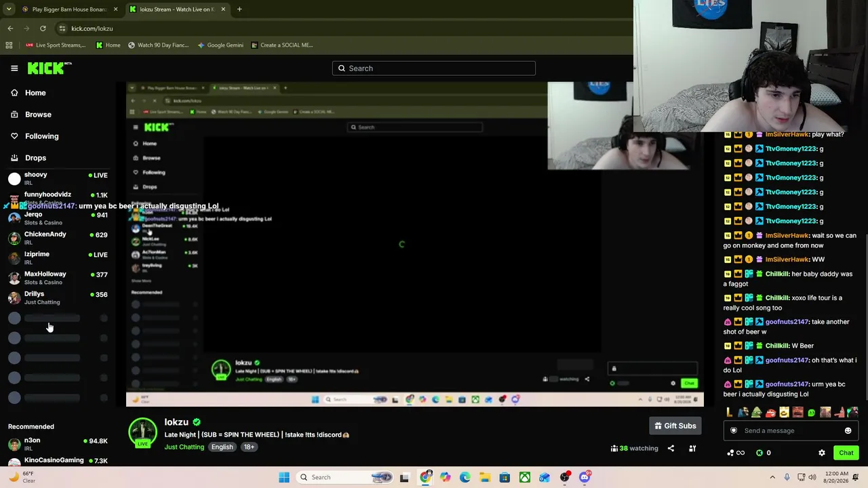Open the taskbar volume control
Viewport: 868px width, 488px height.
pos(813,477)
